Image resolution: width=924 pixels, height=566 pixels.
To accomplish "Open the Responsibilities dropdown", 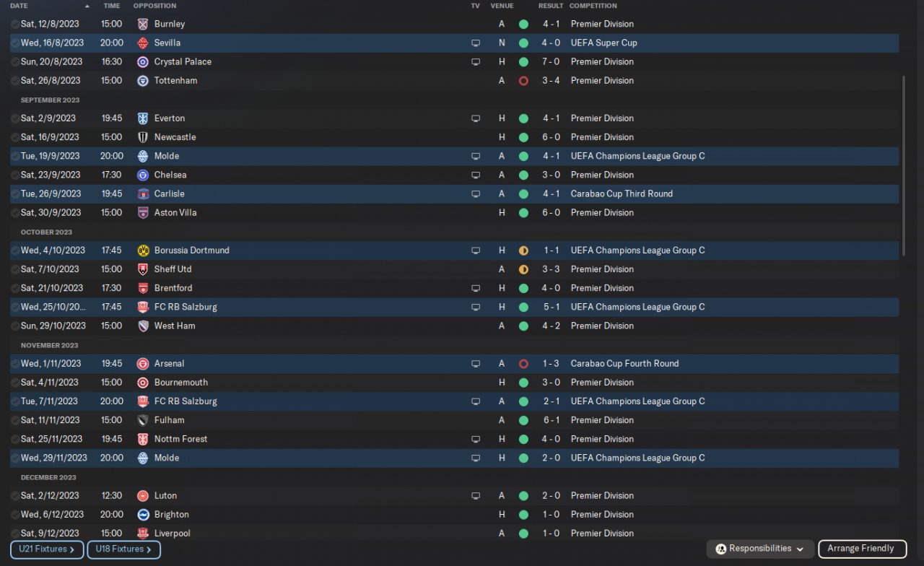I will (760, 549).
